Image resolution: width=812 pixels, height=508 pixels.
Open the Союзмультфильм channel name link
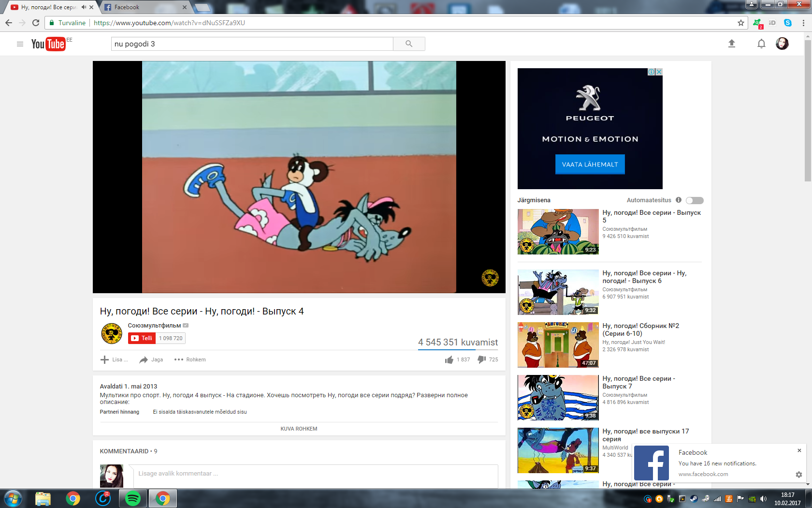coord(154,326)
